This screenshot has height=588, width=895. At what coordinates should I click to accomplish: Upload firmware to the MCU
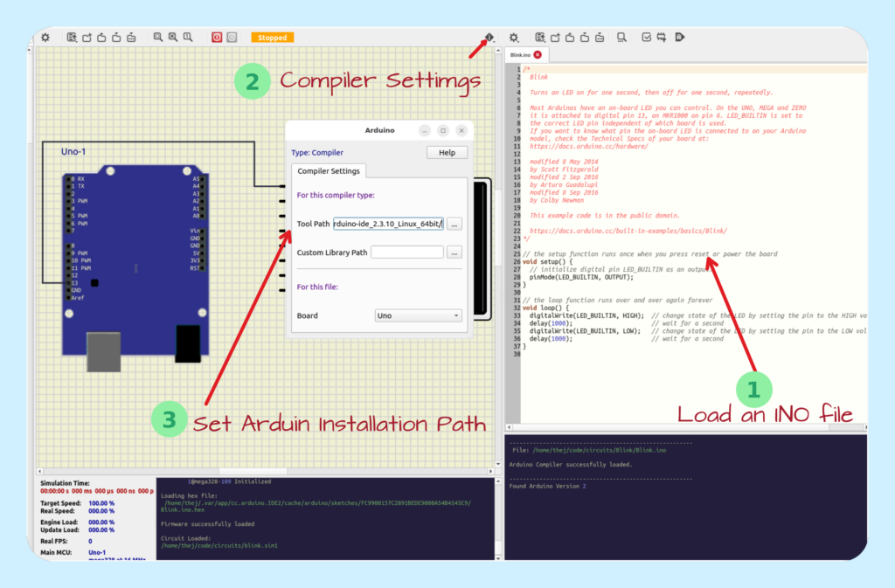point(662,38)
